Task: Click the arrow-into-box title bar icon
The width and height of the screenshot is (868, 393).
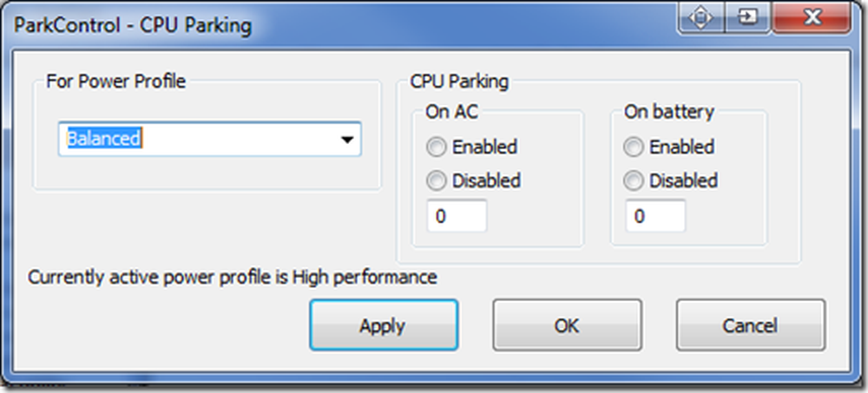Action: (x=748, y=17)
